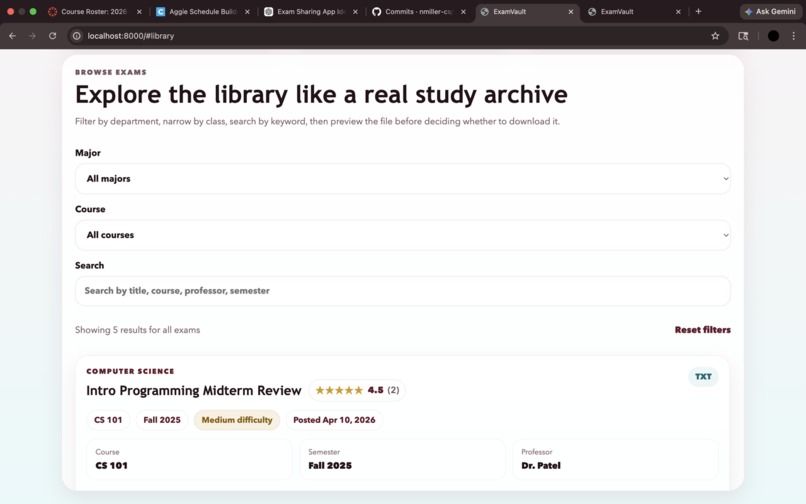Screen dimensions: 806x504
Task: Reload the page with the refresh icon
Action: click(x=52, y=36)
